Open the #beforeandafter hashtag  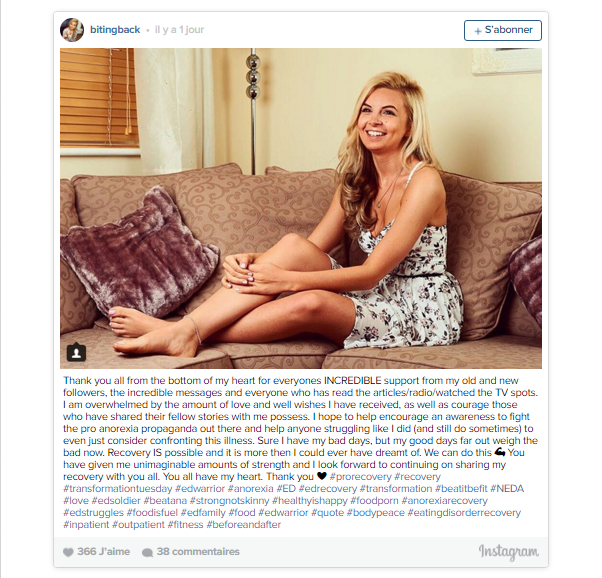pos(243,525)
